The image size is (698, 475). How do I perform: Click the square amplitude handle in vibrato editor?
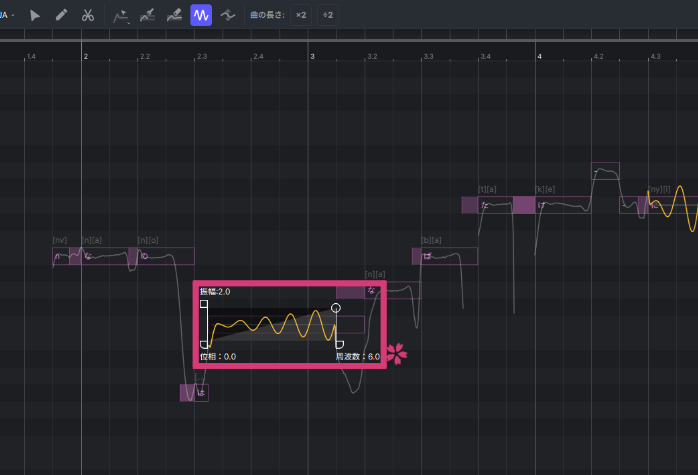tap(204, 302)
